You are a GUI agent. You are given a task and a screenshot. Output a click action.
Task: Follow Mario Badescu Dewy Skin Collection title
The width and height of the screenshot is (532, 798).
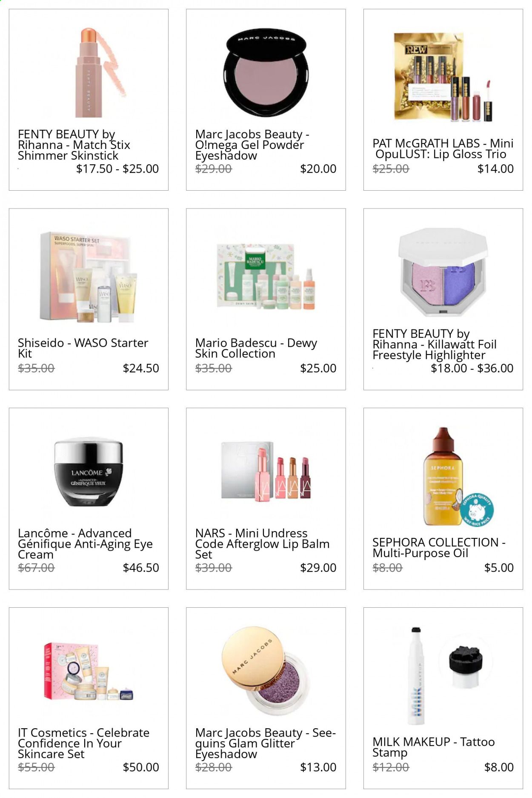point(256,348)
